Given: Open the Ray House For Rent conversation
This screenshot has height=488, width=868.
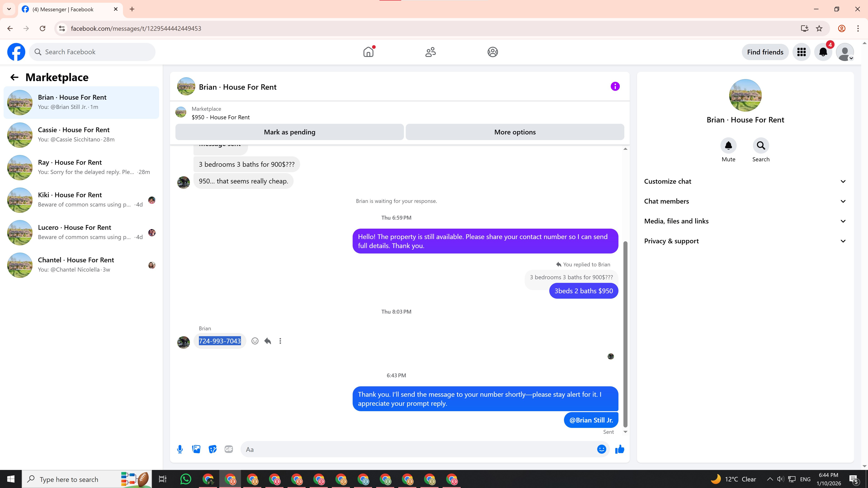Looking at the screenshot, I should pos(81,167).
